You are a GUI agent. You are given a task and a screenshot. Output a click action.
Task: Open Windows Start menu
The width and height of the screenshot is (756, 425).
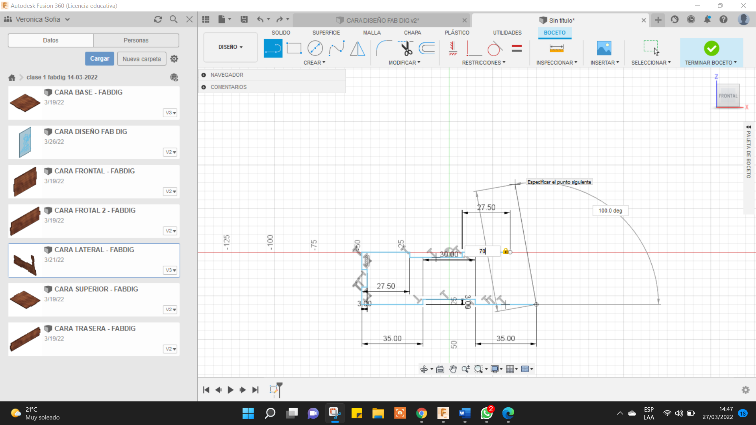(248, 413)
